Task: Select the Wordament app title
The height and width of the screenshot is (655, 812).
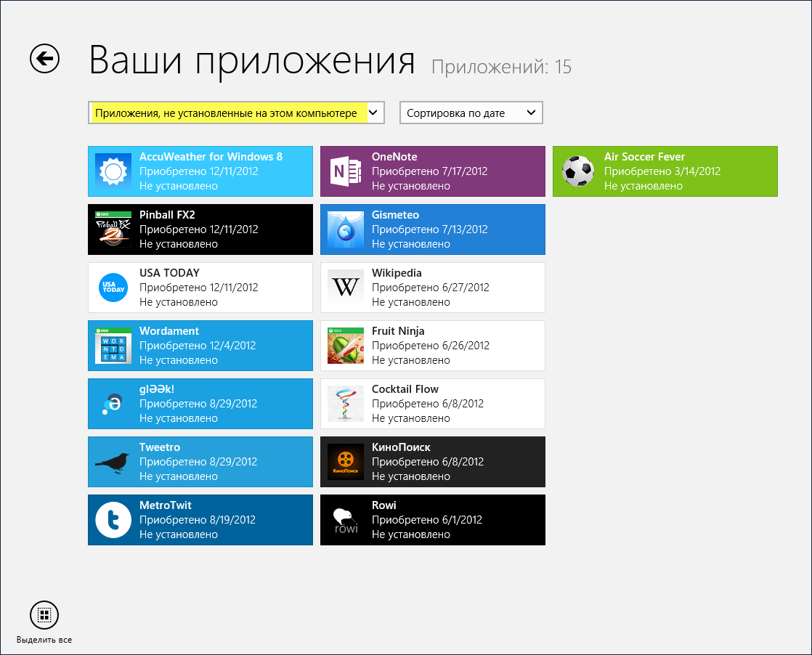Action: click(x=169, y=331)
